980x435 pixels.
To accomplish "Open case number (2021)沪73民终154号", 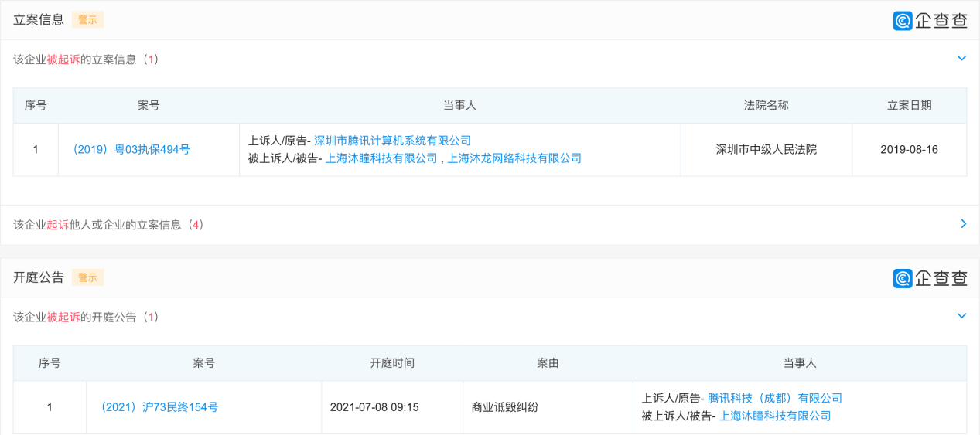I will (159, 407).
